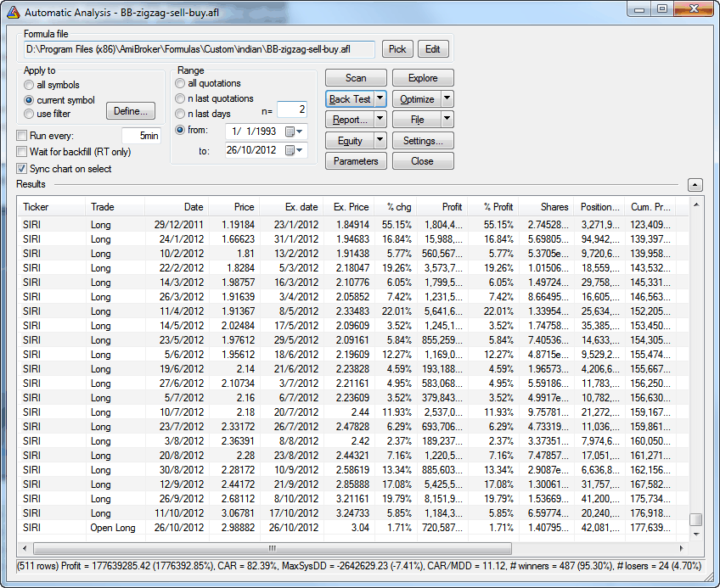This screenshot has height=588, width=720.
Task: Click the Formula file path field
Action: (200, 49)
